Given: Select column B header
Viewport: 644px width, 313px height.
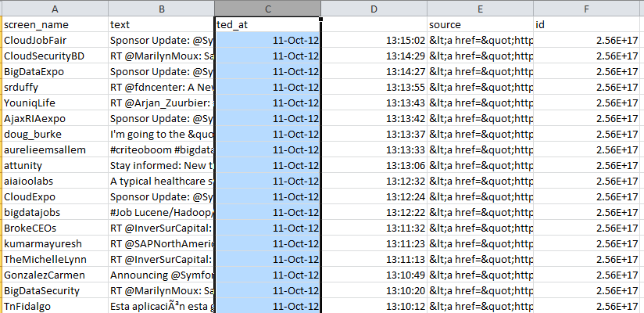Looking at the screenshot, I should [x=160, y=8].
